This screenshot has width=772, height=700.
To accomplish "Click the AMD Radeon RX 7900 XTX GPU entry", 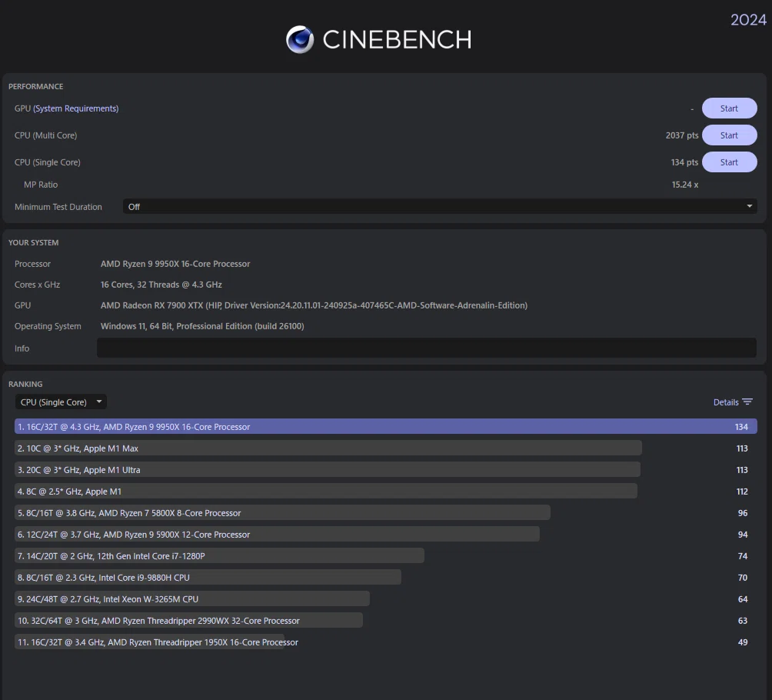I will pyautogui.click(x=314, y=305).
